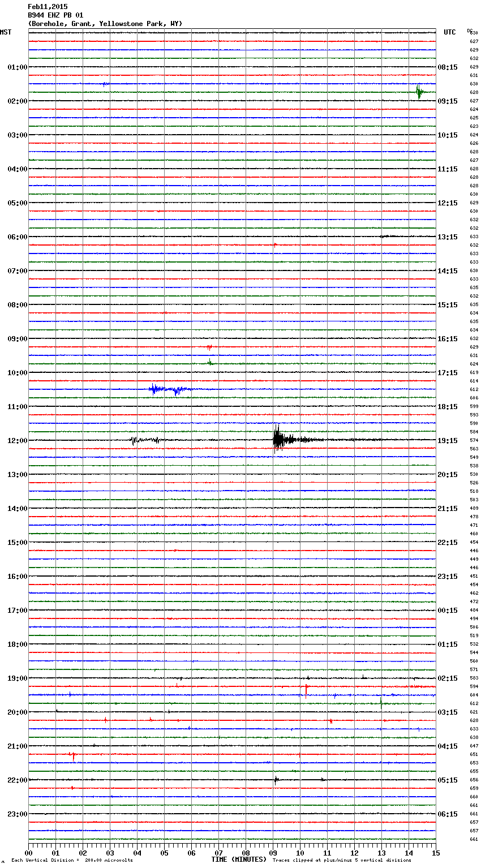The height and width of the screenshot is (868, 481).
Task: Click the DC offset value 583
Action: (x=474, y=678)
